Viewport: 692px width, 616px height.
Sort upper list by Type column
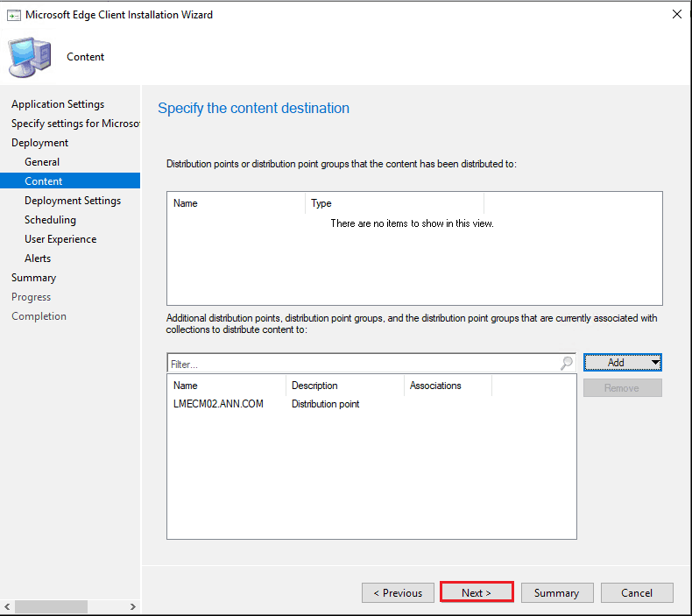click(x=394, y=203)
